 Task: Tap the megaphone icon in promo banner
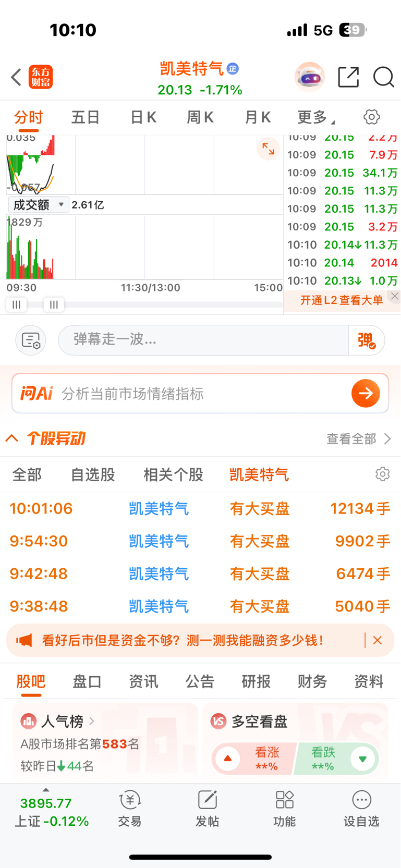24,640
